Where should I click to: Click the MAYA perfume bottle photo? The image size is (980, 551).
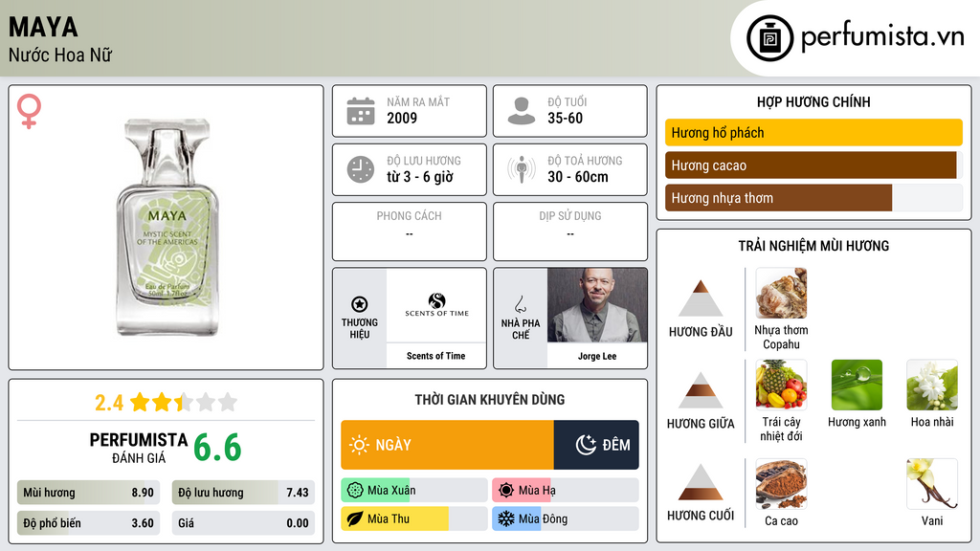[x=167, y=228]
